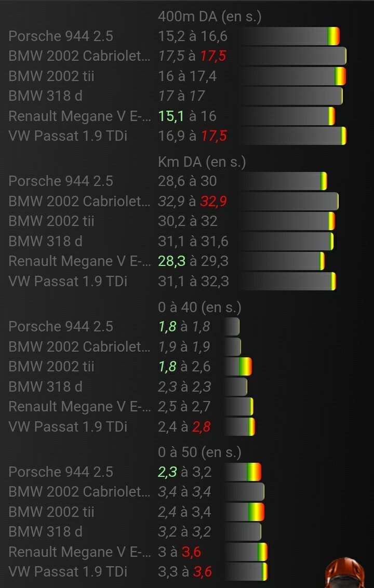Select the value '16 à 17,4'
This screenshot has width=374, height=588.
coord(187,76)
